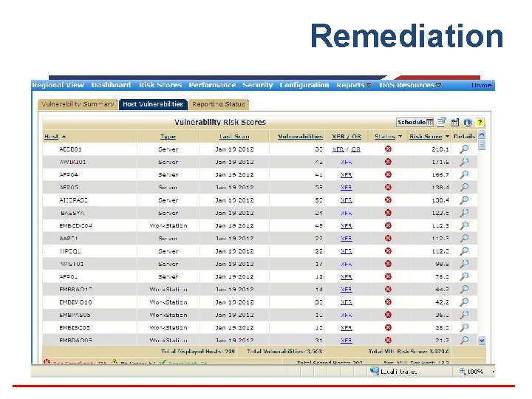Sort by the Vulnerabilities column header
The width and height of the screenshot is (532, 399).
coord(300,137)
